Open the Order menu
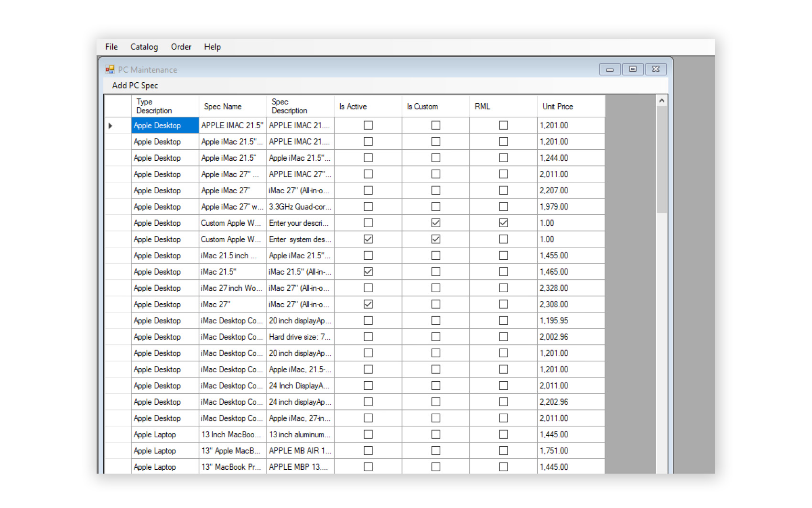Viewport: 812px width, 508px height. (181, 47)
